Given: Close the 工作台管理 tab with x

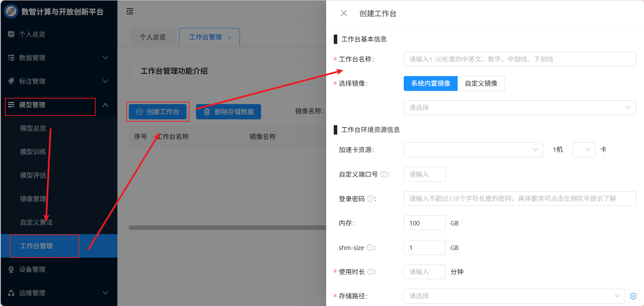Looking at the screenshot, I should (230, 37).
